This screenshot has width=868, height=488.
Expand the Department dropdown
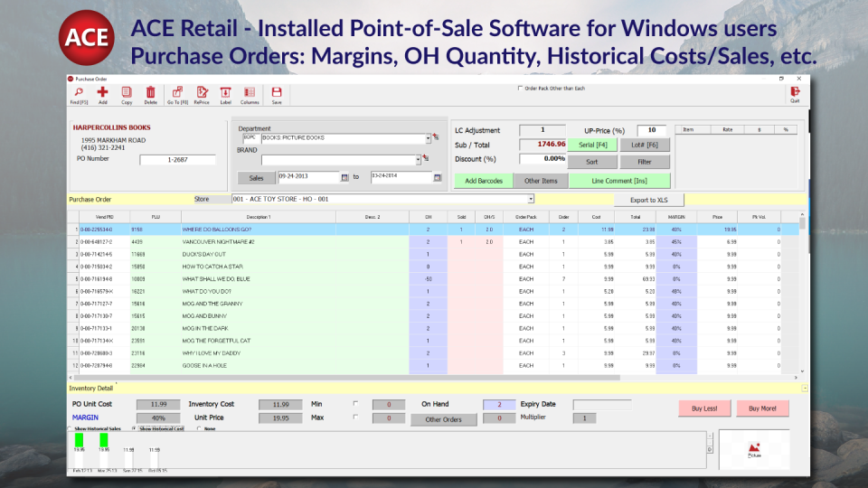pos(428,138)
